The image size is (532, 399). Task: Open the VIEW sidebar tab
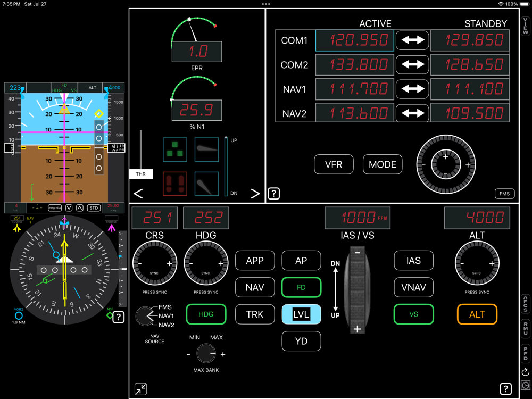pyautogui.click(x=526, y=26)
